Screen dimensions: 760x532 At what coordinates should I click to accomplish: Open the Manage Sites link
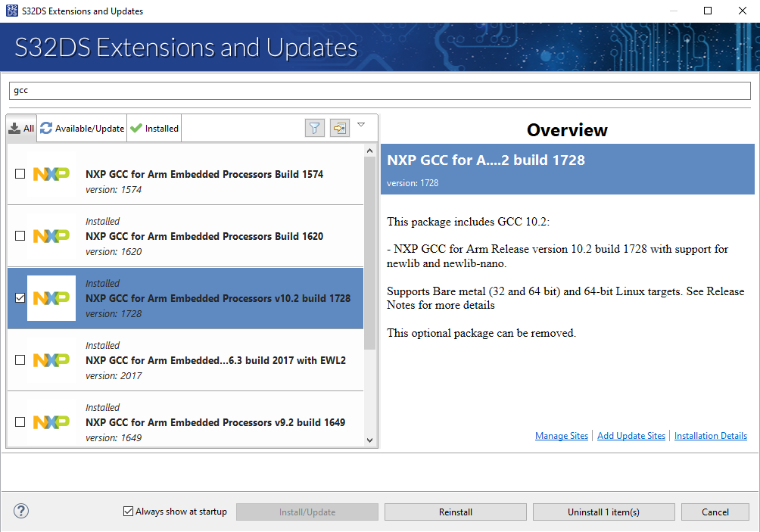pos(561,436)
